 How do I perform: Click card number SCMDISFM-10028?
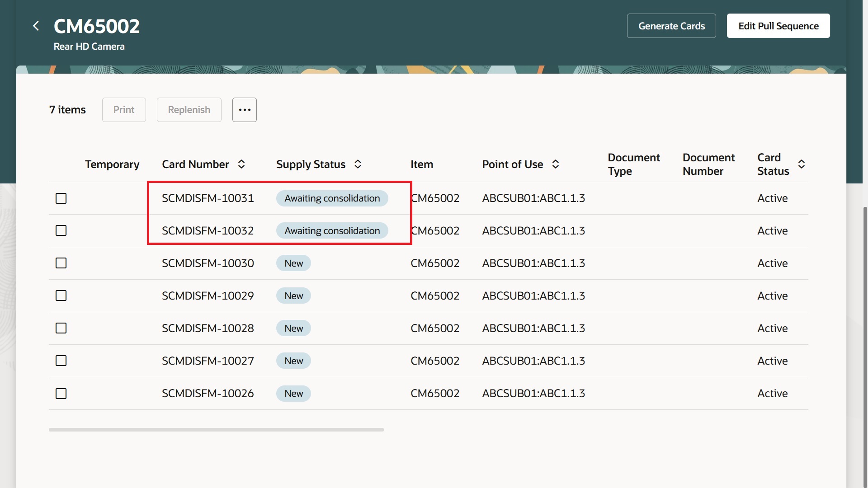click(x=208, y=328)
